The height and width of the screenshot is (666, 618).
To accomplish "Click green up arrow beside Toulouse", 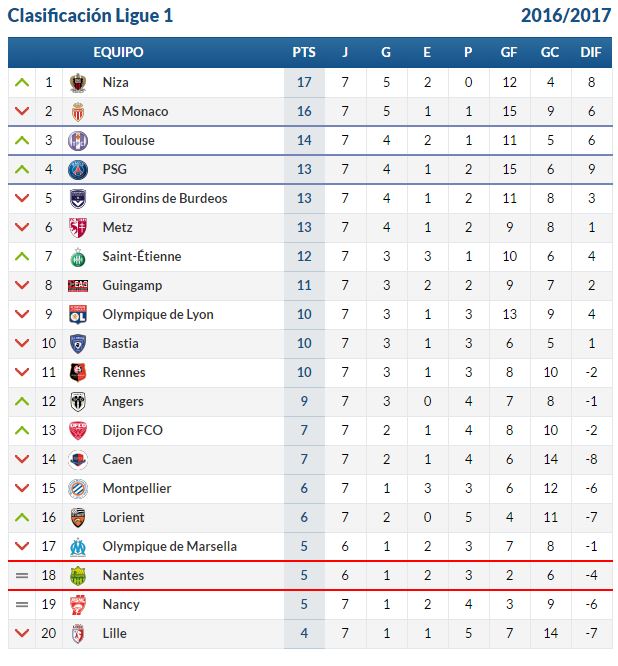I will [x=22, y=140].
